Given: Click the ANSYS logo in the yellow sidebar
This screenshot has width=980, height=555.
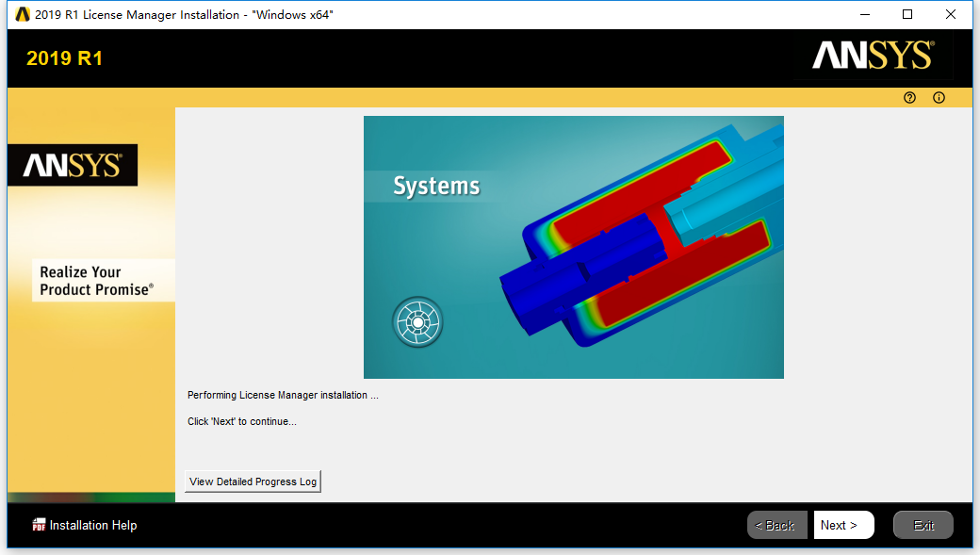Looking at the screenshot, I should pyautogui.click(x=73, y=166).
